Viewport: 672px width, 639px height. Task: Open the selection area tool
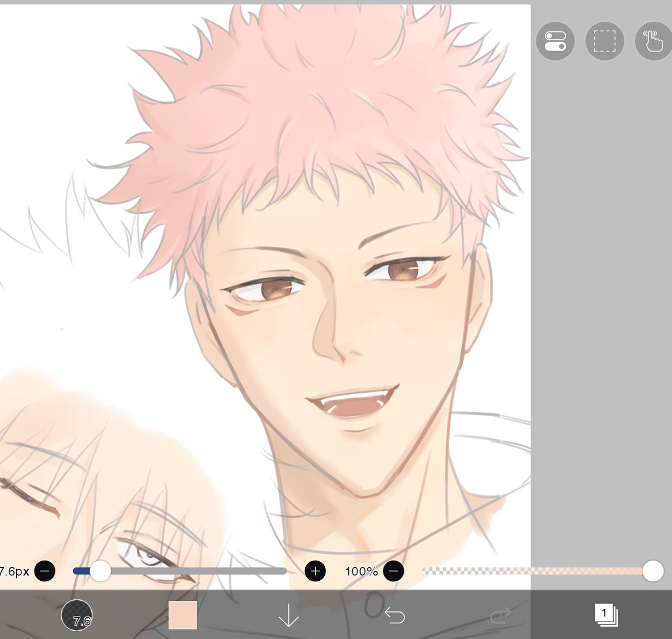605,41
